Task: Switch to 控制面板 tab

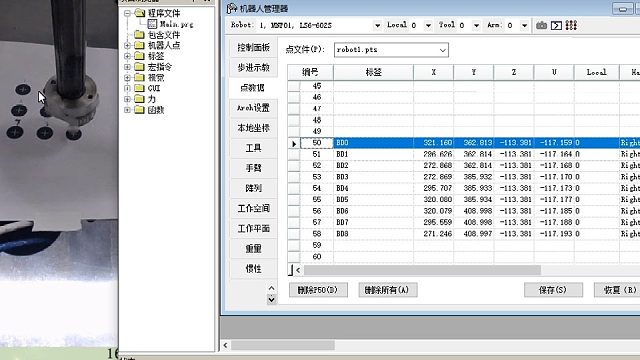Action: point(253,47)
